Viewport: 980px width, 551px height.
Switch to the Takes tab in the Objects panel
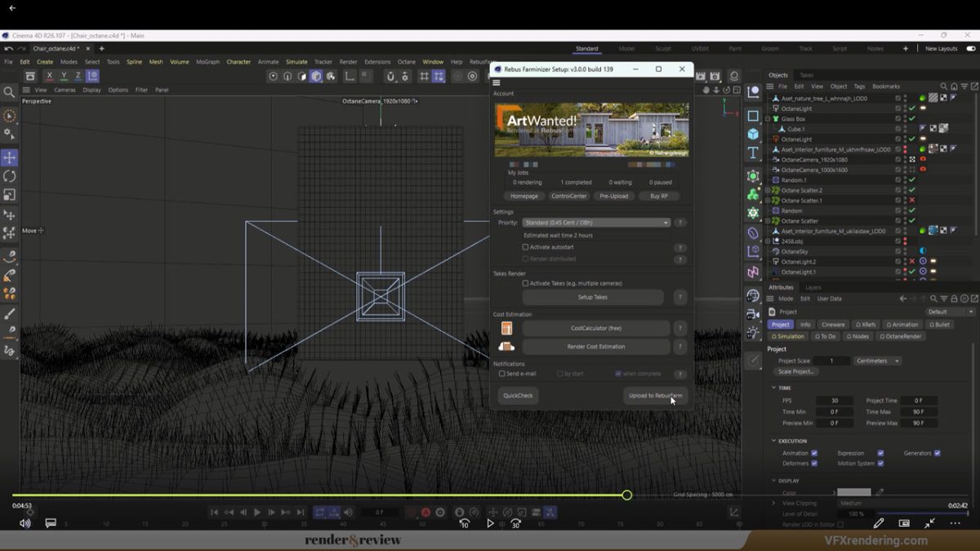[806, 74]
